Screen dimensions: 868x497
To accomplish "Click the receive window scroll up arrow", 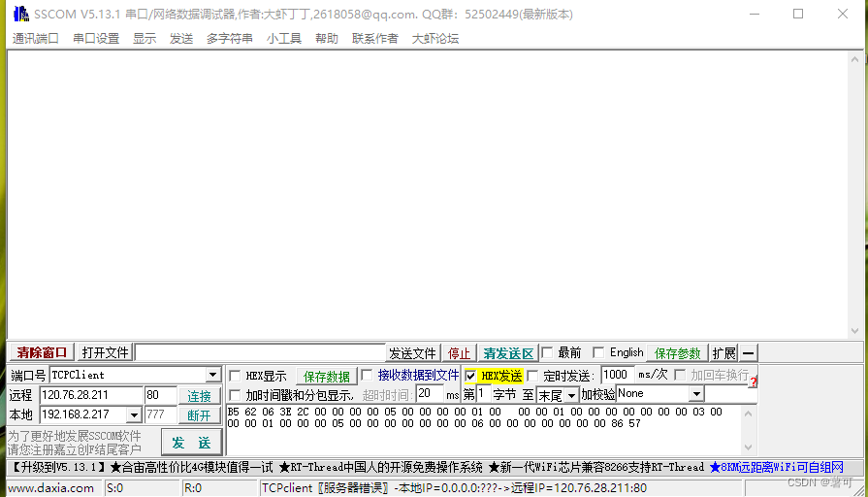I will tap(854, 59).
